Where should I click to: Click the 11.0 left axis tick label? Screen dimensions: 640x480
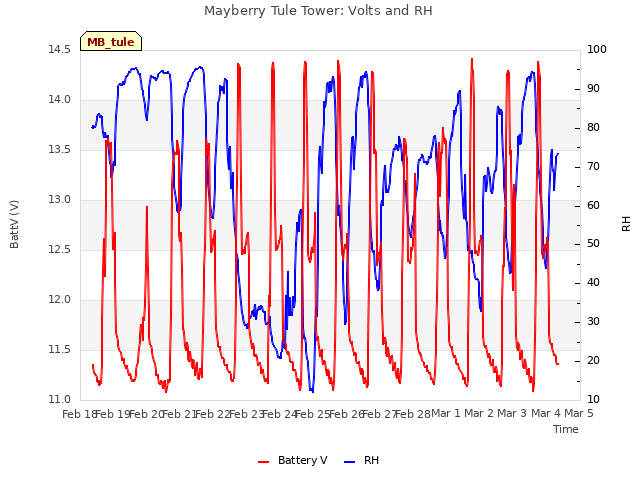pyautogui.click(x=60, y=400)
